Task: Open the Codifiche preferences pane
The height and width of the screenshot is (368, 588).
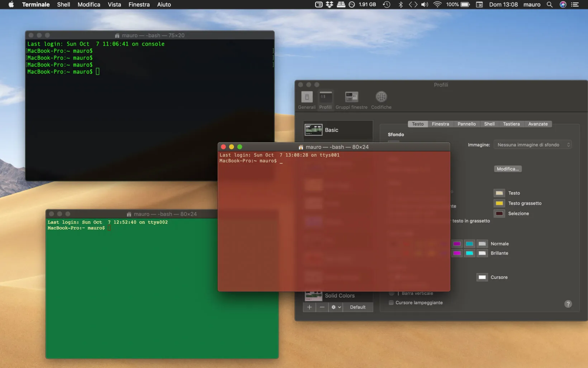Action: pos(381,100)
